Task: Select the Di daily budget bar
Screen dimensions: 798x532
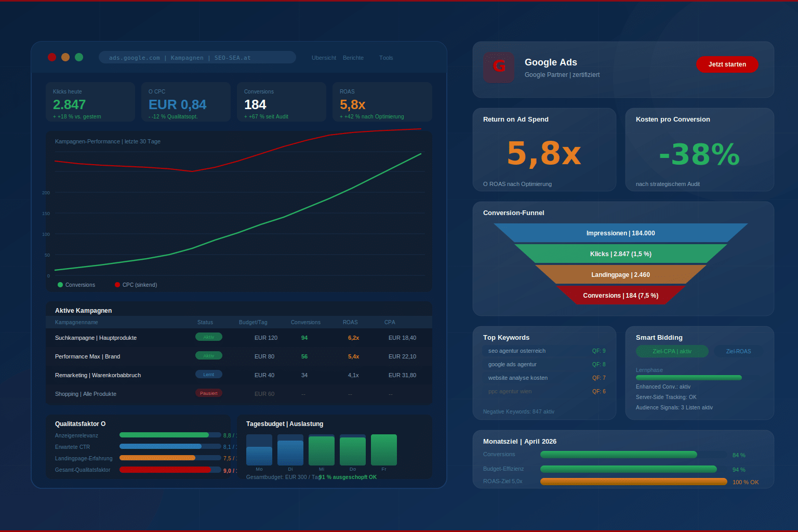Action: tap(290, 450)
